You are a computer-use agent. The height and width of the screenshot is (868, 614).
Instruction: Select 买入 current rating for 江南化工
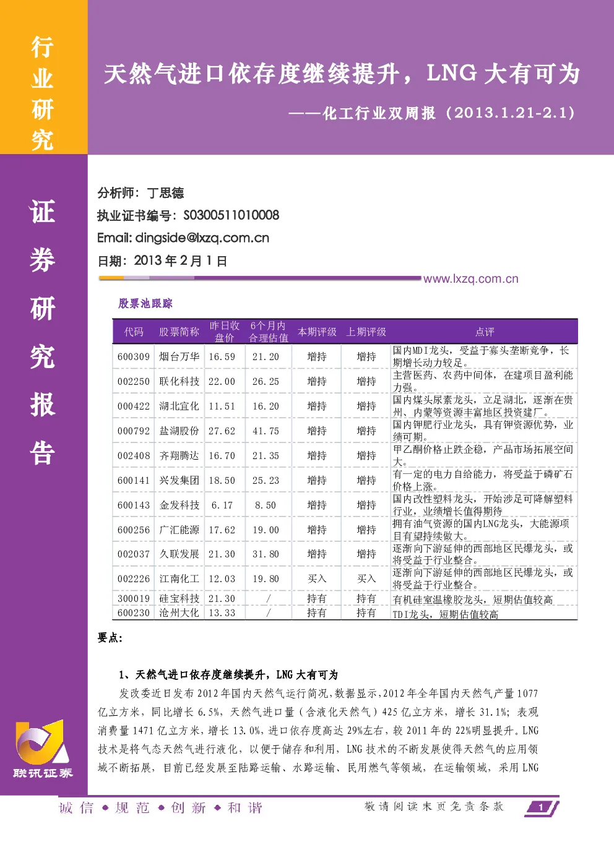317,578
